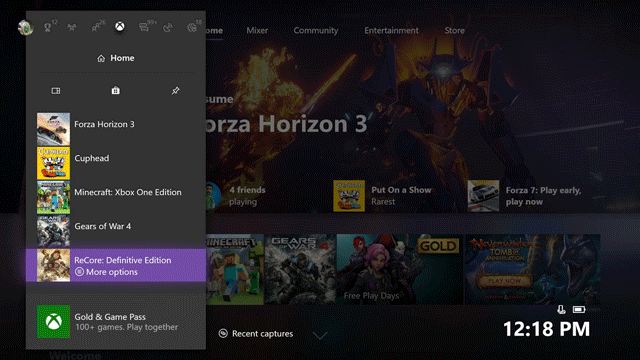Open Recent captures
The width and height of the screenshot is (640, 360).
tap(256, 334)
